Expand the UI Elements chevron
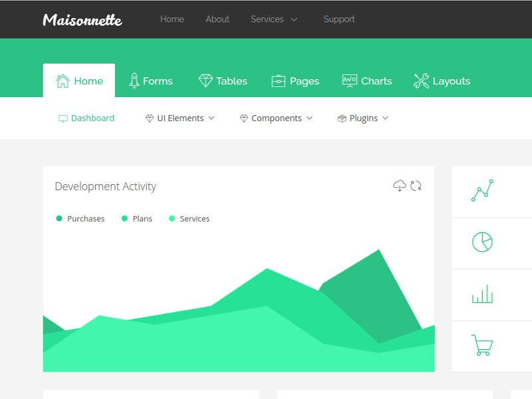 pos(211,118)
